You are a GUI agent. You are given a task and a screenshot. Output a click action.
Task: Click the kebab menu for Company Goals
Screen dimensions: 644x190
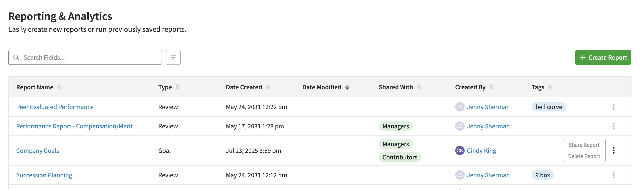[613, 150]
